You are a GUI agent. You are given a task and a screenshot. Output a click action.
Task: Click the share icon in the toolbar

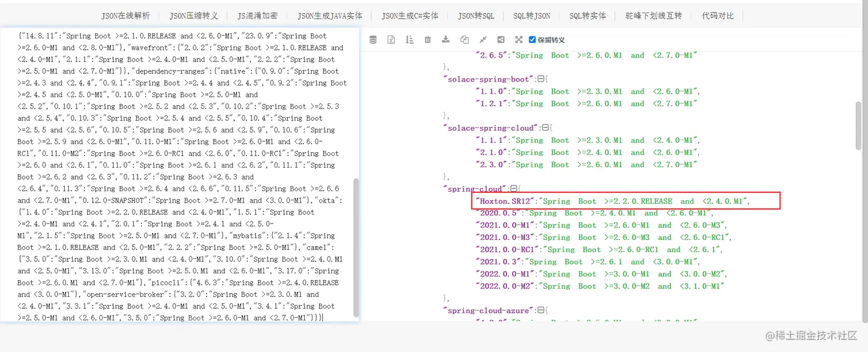(x=501, y=39)
